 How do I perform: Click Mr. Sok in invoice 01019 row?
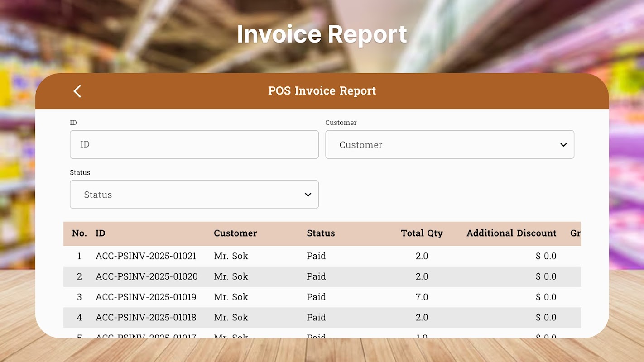coord(231,297)
